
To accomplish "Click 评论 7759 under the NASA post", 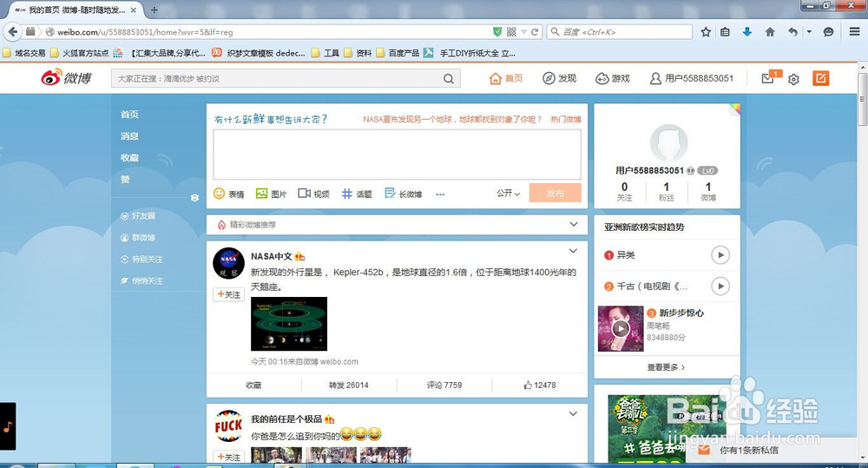I will [444, 385].
